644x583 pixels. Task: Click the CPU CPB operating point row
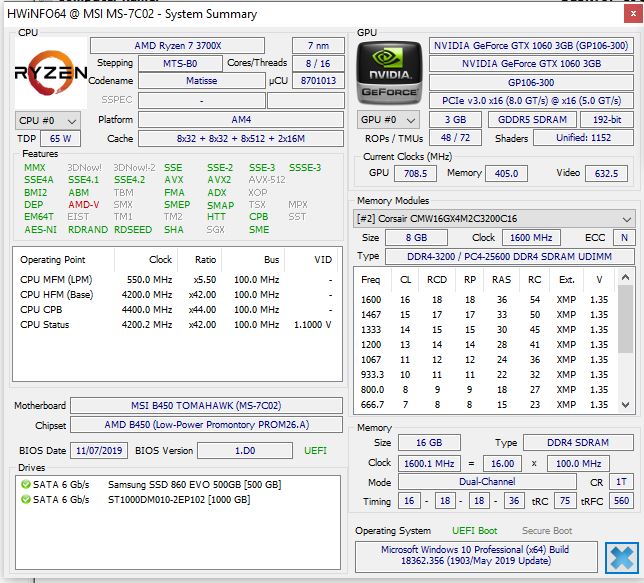point(177,309)
